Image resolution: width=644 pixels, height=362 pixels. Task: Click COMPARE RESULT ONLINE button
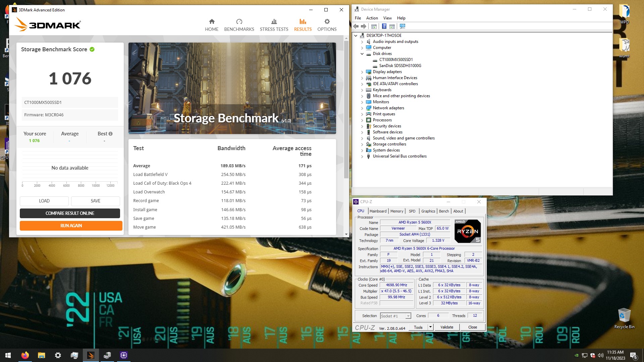tap(70, 214)
